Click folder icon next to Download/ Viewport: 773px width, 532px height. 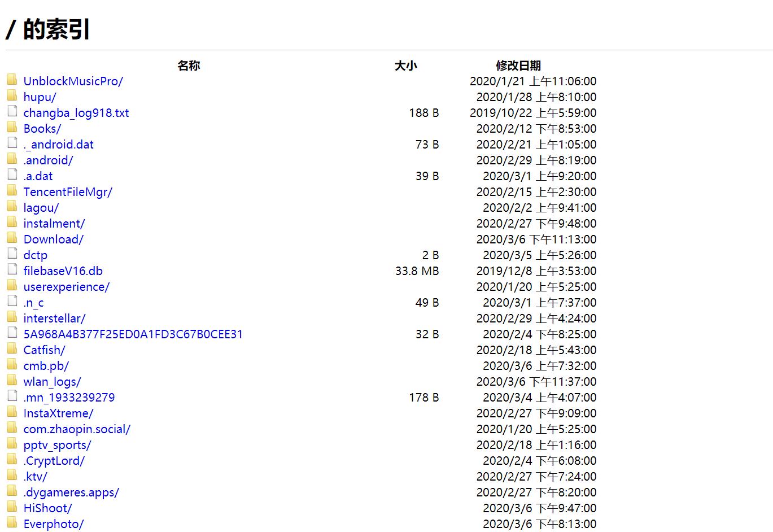tap(12, 237)
